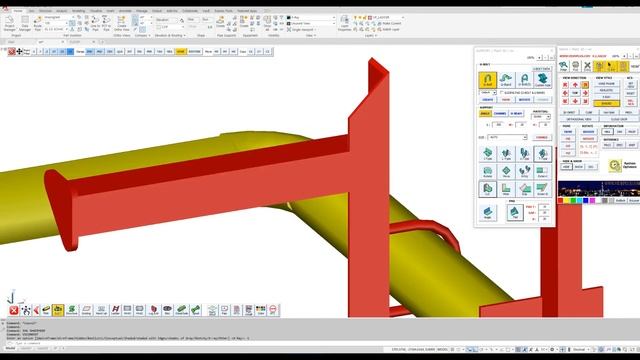This screenshot has width=640, height=360.
Task: Expand the Elevation & Routing ribbon panel
Action: 170,36
